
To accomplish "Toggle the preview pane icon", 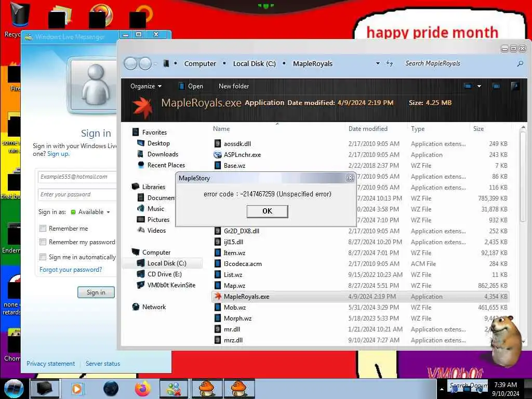I will tap(496, 86).
